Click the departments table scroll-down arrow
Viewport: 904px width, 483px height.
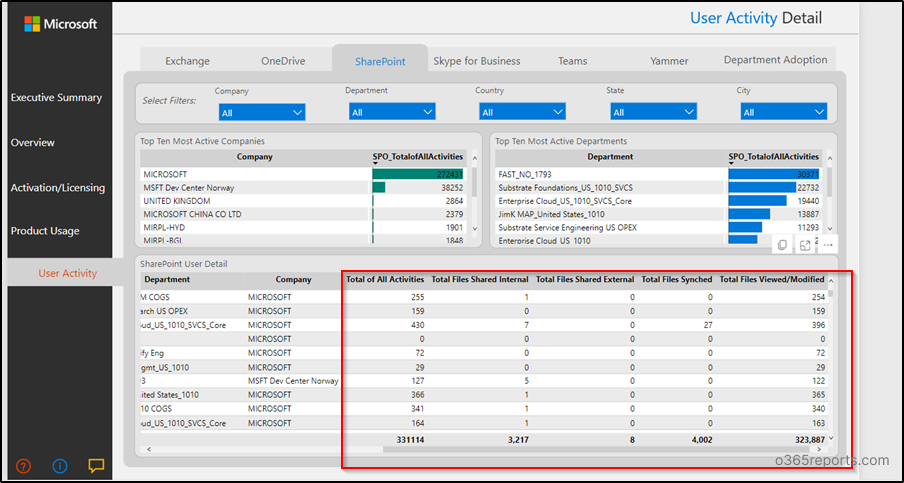(830, 229)
